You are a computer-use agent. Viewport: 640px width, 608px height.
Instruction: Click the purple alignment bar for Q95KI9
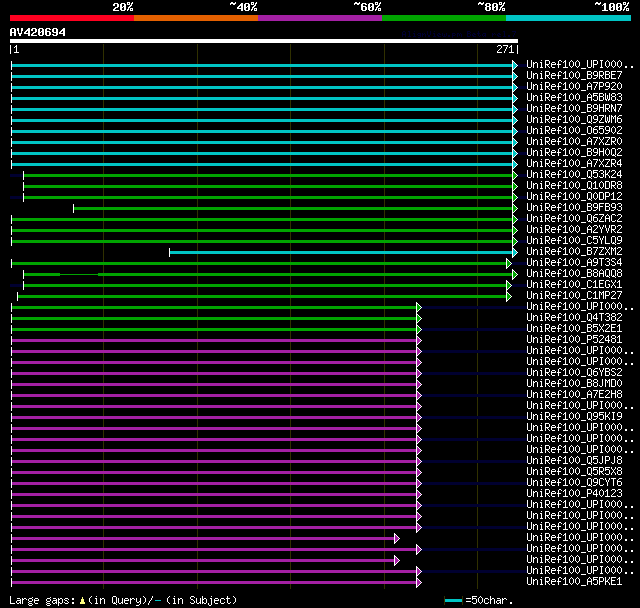(x=214, y=418)
